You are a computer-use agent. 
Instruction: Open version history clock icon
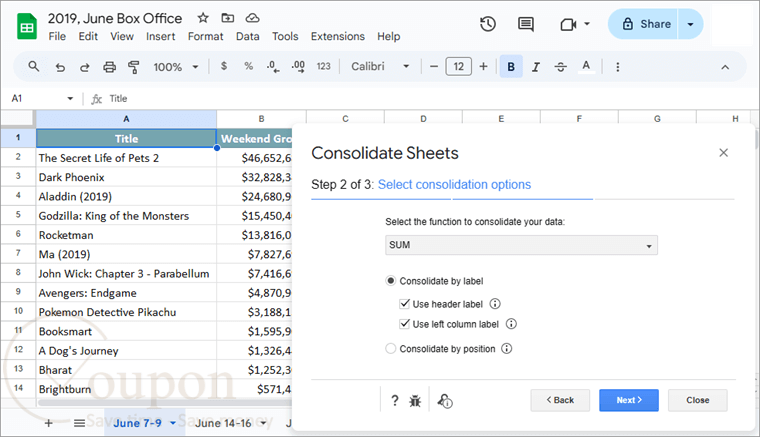coord(488,24)
